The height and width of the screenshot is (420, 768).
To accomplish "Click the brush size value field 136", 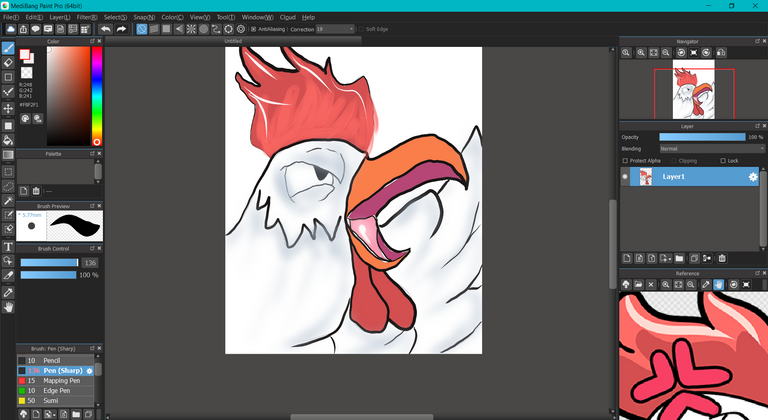I will [90, 263].
